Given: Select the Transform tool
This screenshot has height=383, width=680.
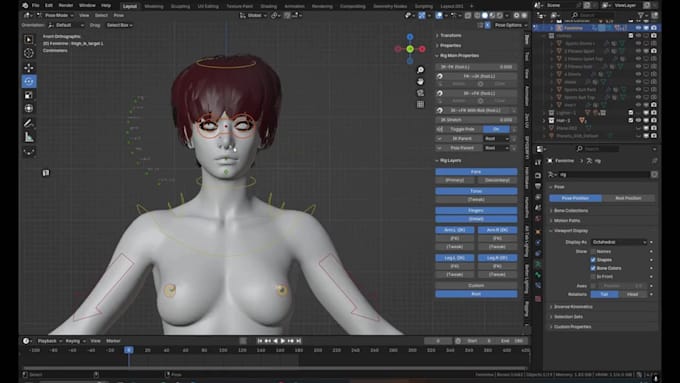Looking at the screenshot, I should point(29,108).
